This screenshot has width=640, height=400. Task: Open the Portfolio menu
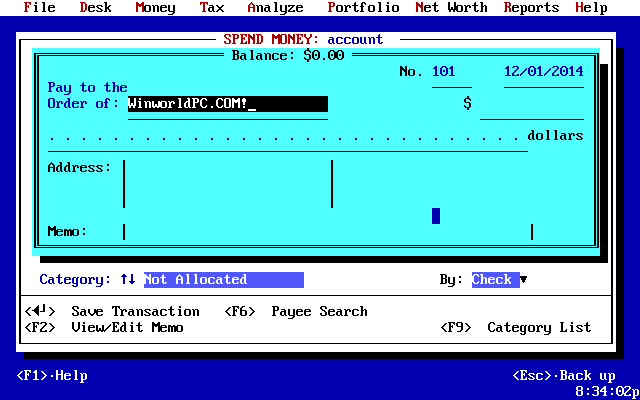(363, 7)
